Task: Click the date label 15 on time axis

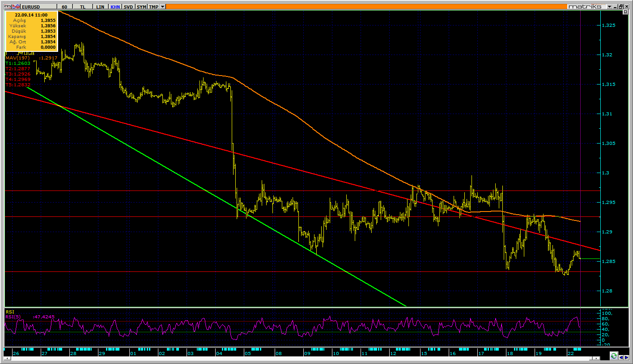Action: point(423,354)
